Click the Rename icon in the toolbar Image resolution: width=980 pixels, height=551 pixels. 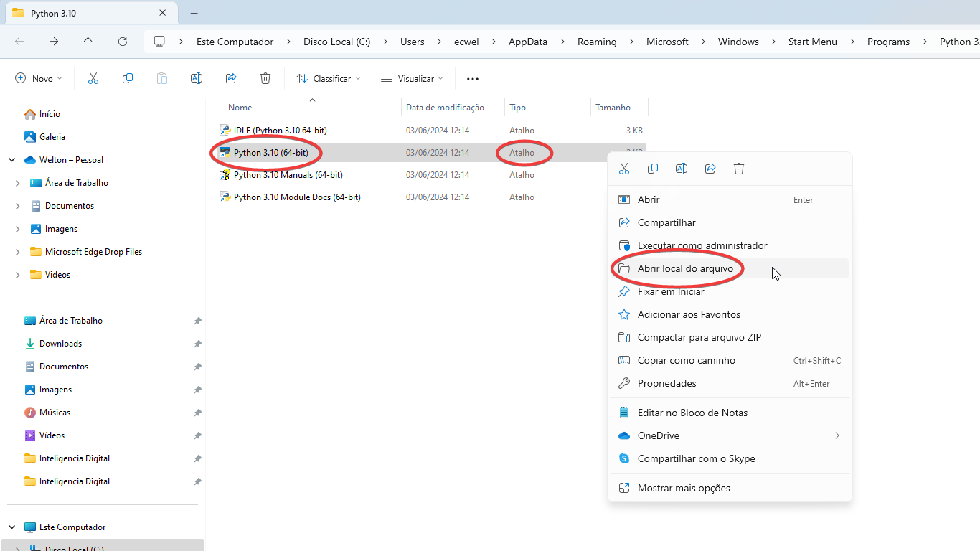pos(197,78)
